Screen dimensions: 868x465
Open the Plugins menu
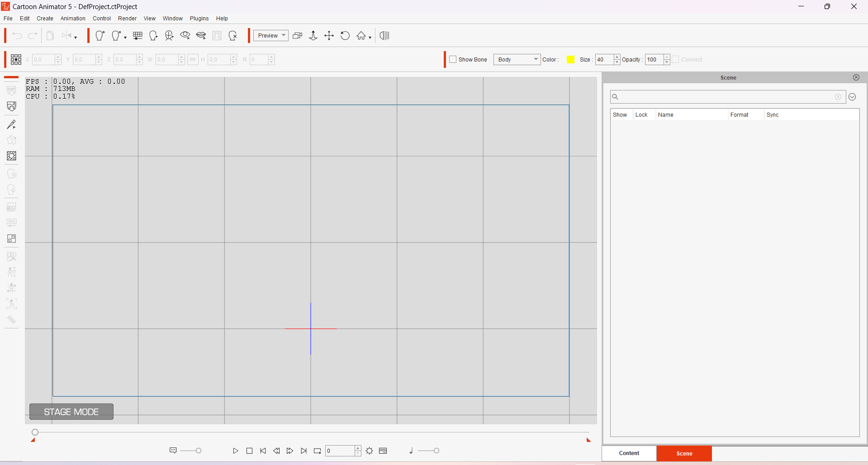199,19
